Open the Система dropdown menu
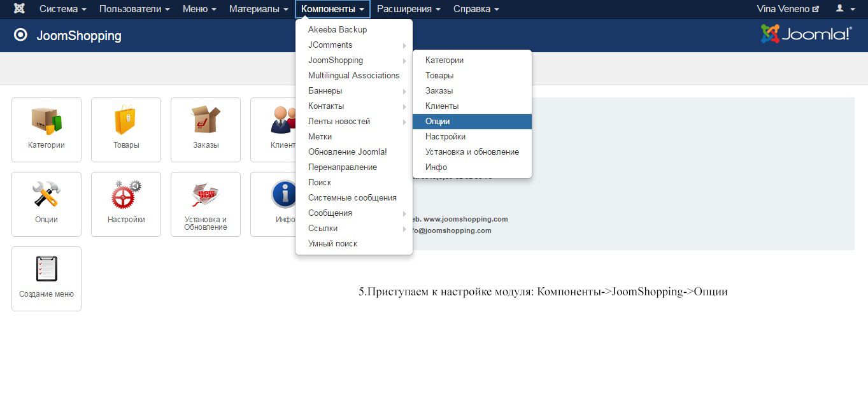Image resolution: width=868 pixels, height=403 pixels. pos(63,9)
